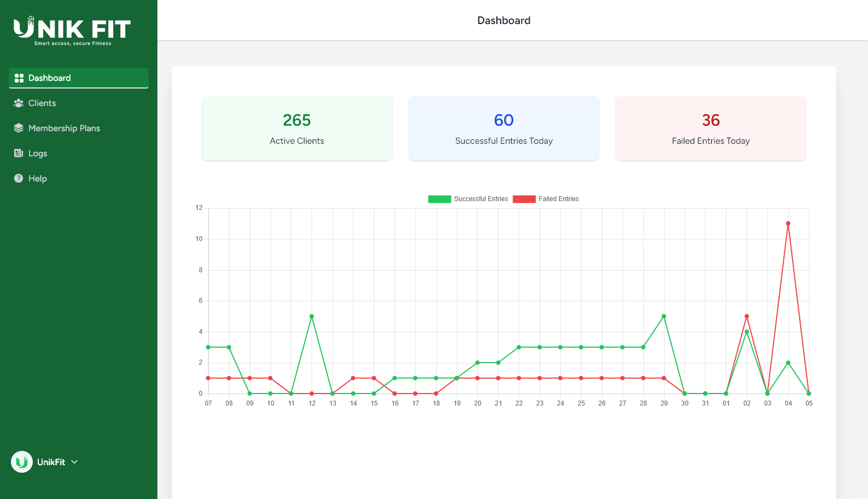Open the Membership Plans menu item
The width and height of the screenshot is (868, 499).
[x=64, y=128]
